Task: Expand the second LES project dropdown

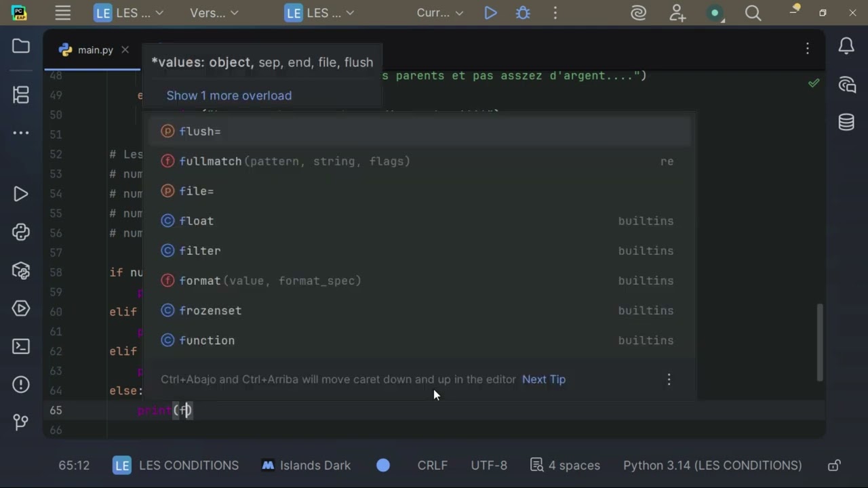Action: tap(320, 13)
